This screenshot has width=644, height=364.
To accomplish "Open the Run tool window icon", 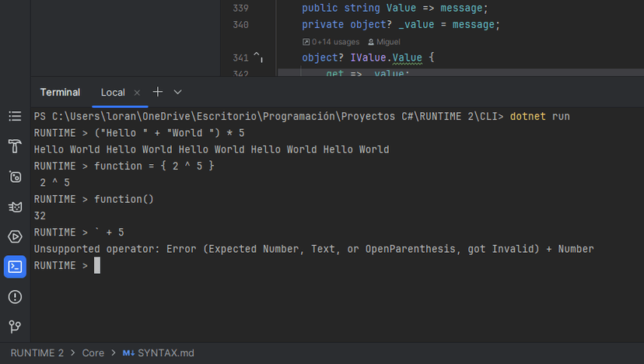I will point(15,236).
